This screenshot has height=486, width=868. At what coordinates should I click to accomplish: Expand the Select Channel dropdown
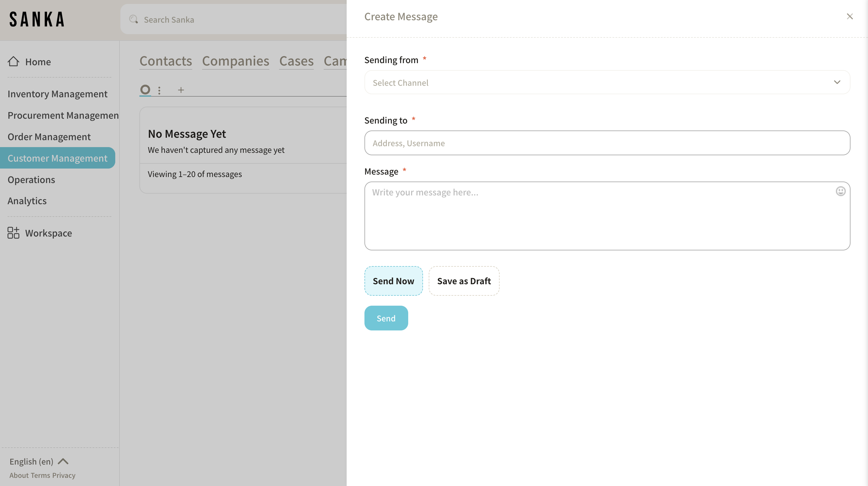point(607,82)
